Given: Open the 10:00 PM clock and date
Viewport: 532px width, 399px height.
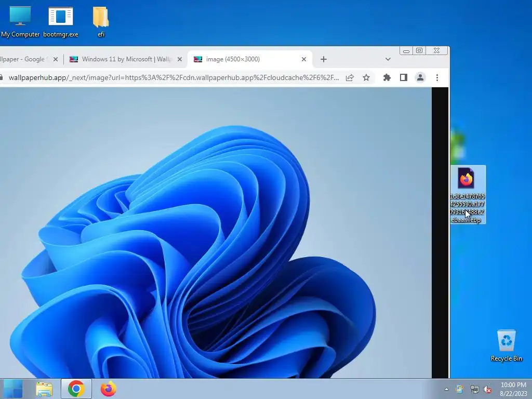Looking at the screenshot, I should [x=513, y=389].
